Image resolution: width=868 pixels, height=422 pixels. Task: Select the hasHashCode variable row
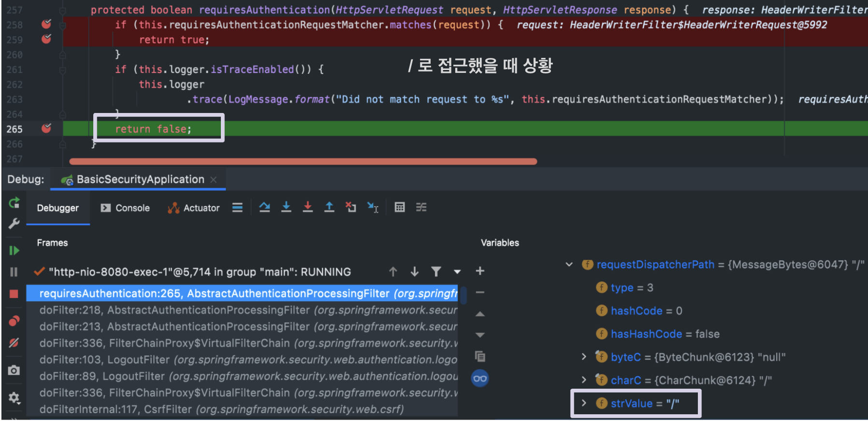pos(657,334)
